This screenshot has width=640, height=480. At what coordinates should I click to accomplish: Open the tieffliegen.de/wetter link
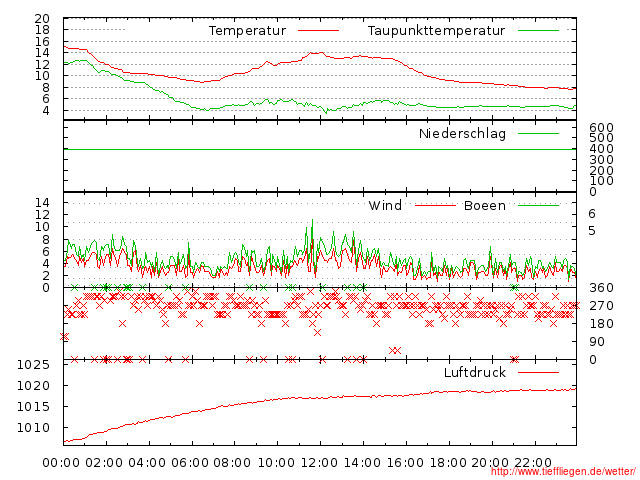tap(562, 472)
